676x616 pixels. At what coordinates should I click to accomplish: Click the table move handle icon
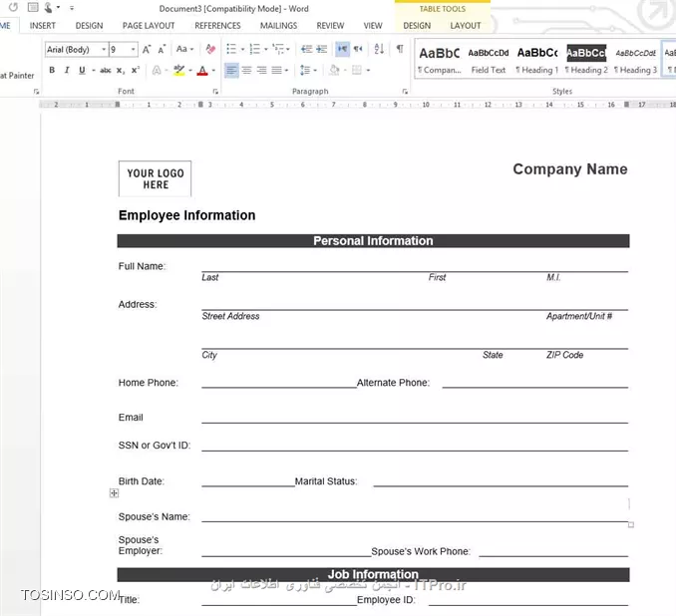pyautogui.click(x=114, y=493)
